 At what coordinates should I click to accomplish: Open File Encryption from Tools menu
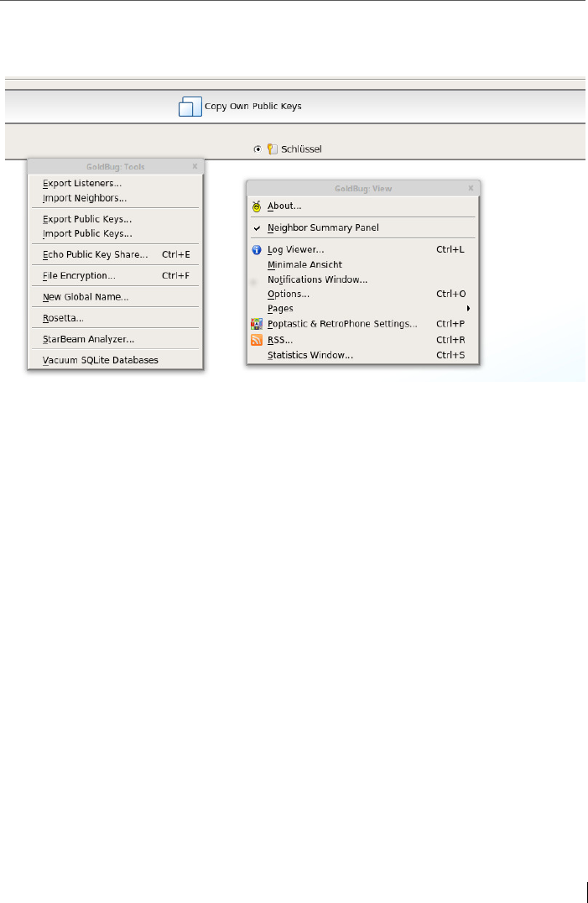[115, 276]
